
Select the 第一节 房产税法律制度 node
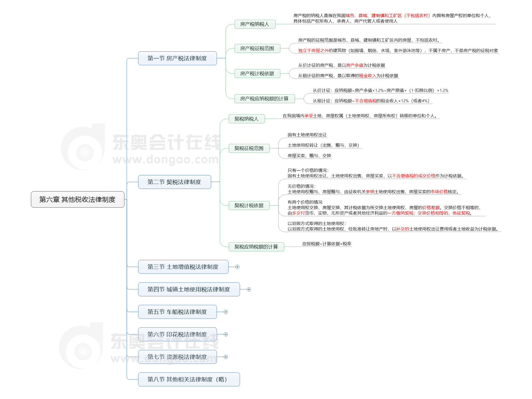pyautogui.click(x=177, y=58)
